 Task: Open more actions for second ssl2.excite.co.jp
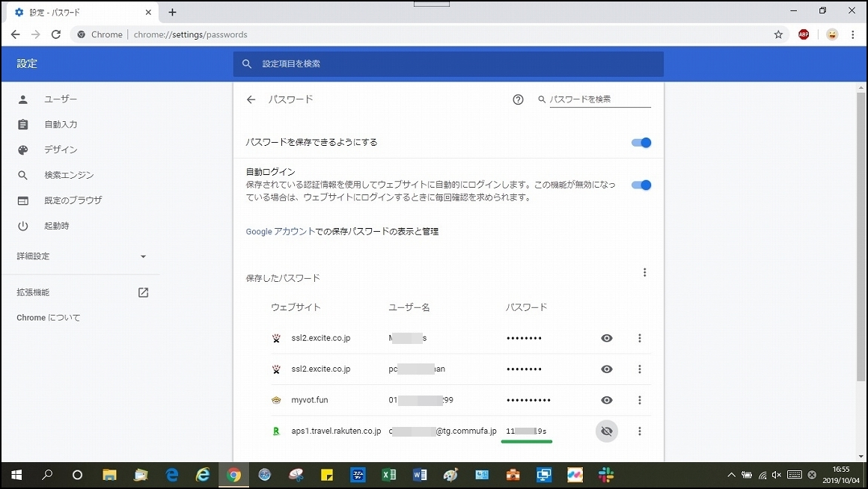click(639, 369)
